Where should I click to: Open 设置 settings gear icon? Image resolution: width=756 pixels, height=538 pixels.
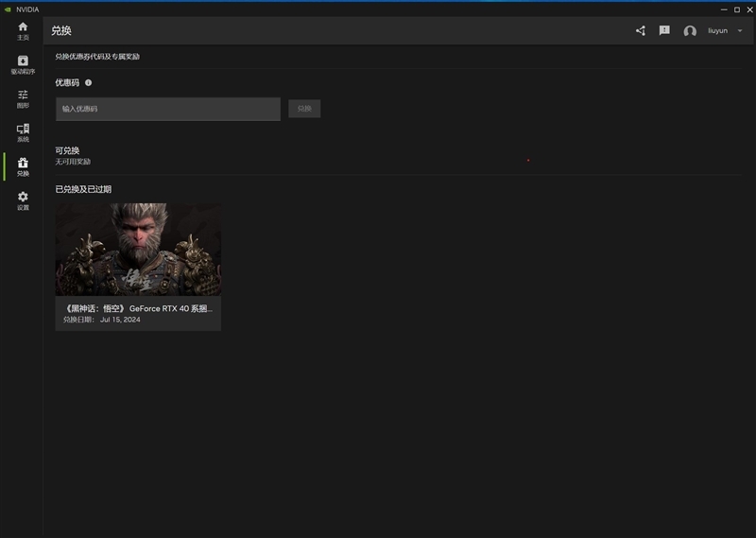(x=23, y=198)
